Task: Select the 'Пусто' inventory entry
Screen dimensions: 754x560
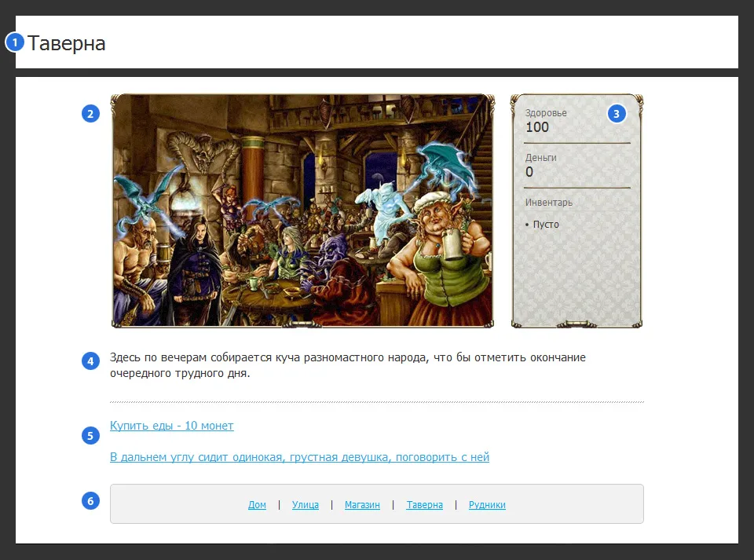Action: click(x=546, y=225)
